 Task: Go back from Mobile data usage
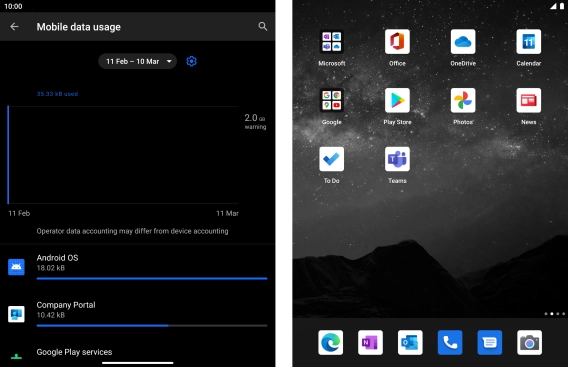point(14,26)
